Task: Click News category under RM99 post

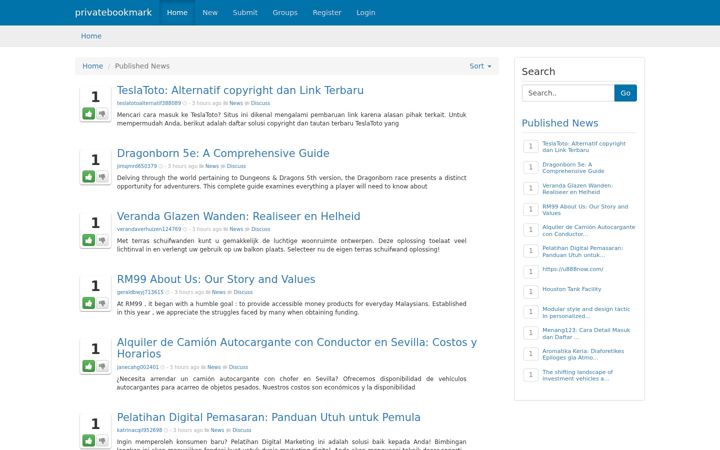Action: pyautogui.click(x=219, y=292)
